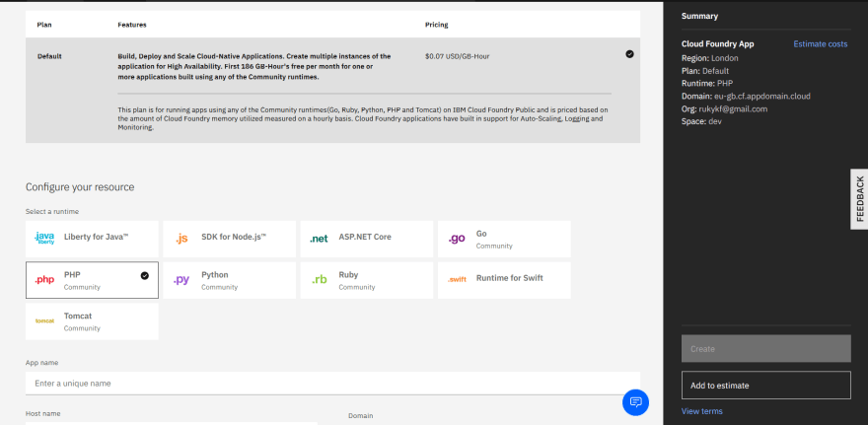Open the blue chat support bubble
This screenshot has width=868, height=425.
635,402
